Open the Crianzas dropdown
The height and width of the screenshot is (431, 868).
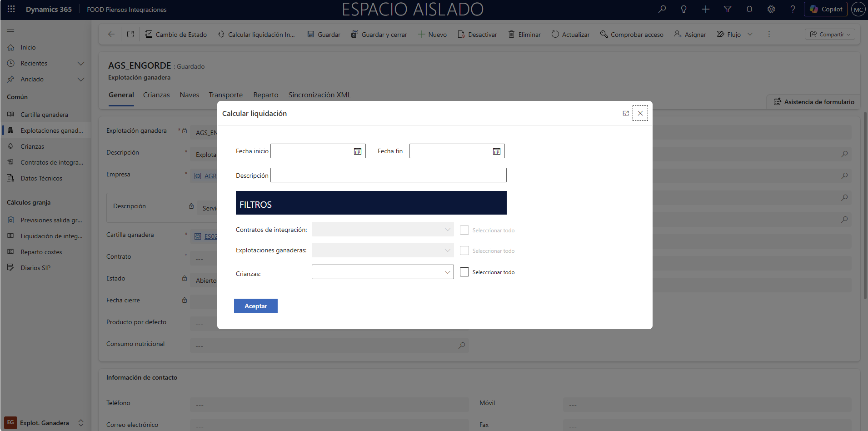pos(383,272)
